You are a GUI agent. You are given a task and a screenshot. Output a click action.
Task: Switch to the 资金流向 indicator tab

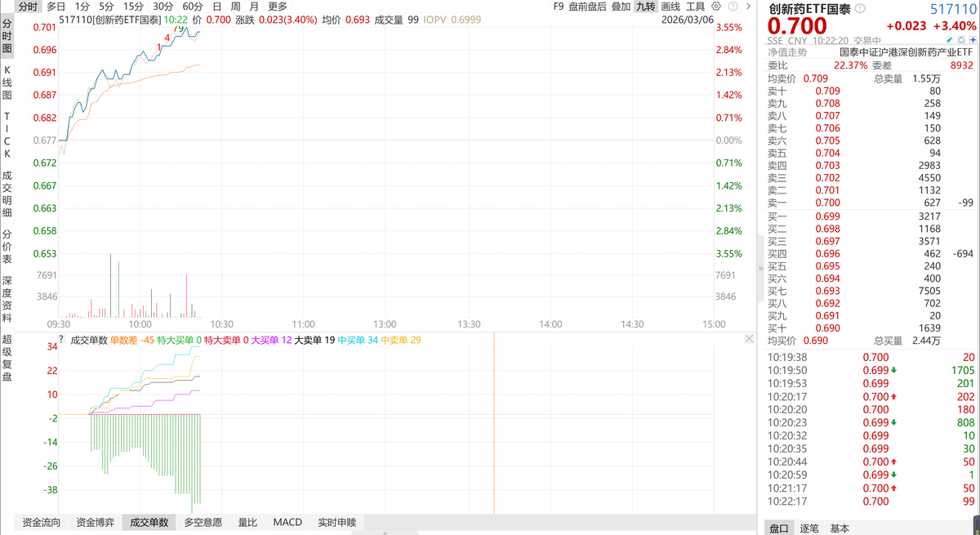(41, 523)
